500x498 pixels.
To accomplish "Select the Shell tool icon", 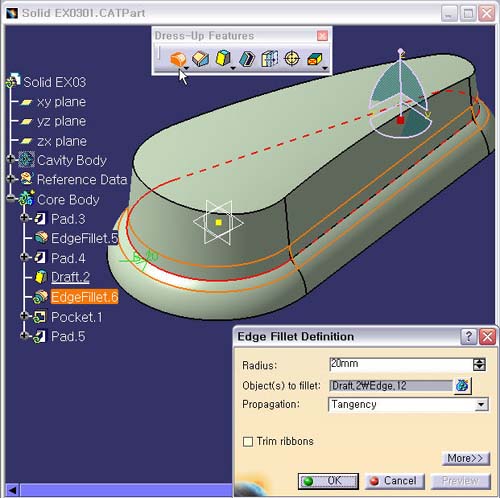I will 247,59.
